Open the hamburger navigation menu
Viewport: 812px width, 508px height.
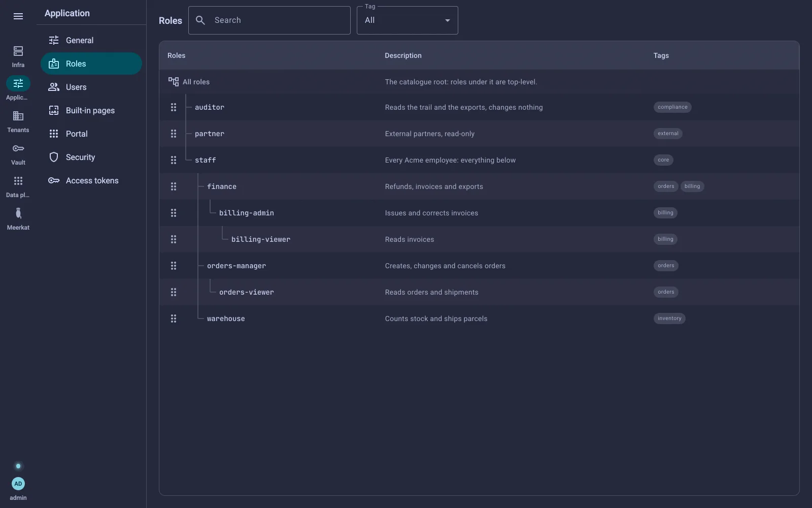click(x=18, y=16)
